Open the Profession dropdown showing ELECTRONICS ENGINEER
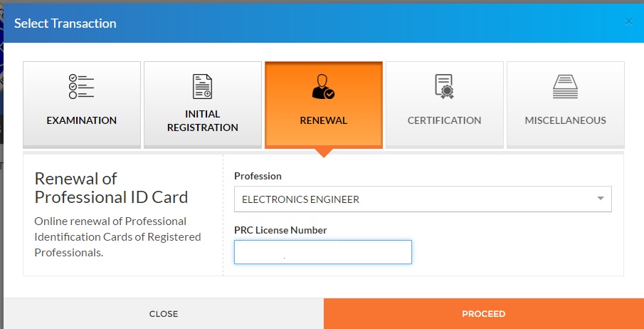 tap(423, 199)
